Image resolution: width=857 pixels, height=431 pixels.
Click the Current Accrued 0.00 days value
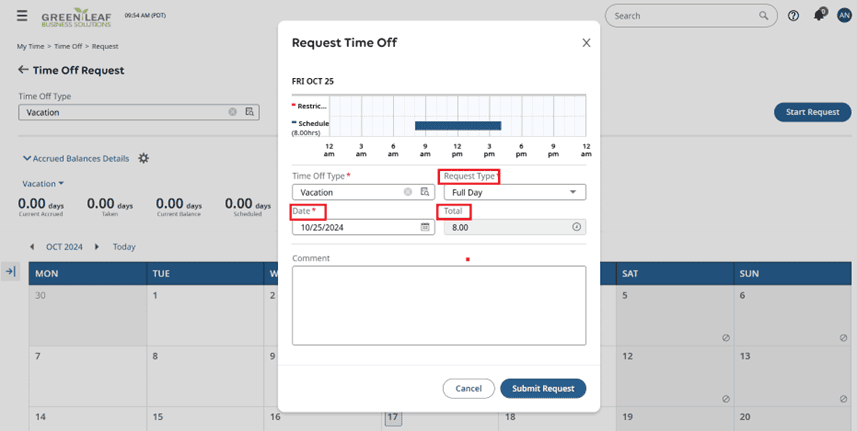(41, 205)
